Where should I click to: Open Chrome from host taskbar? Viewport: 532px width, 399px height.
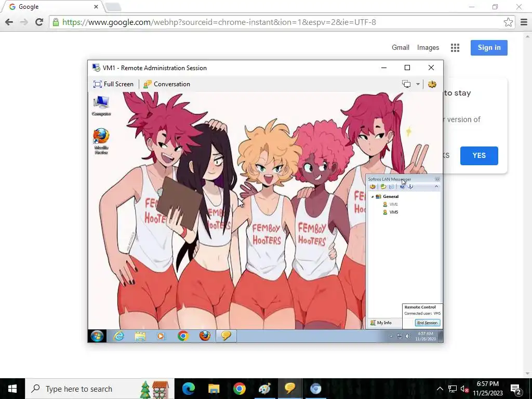click(239, 389)
